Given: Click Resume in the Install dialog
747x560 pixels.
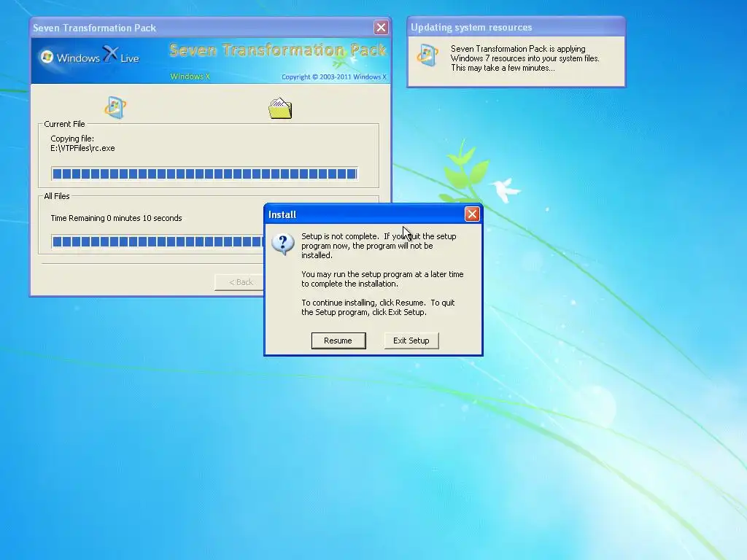Looking at the screenshot, I should click(x=338, y=341).
